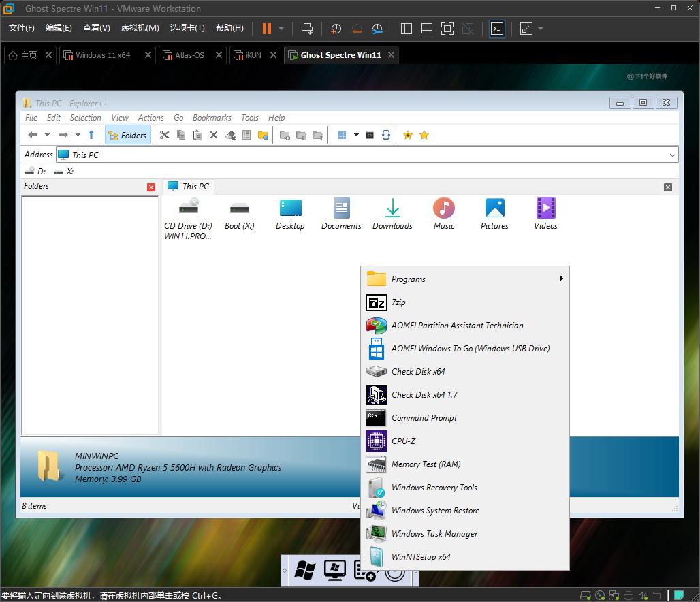Open the view mode dropdown beside the grid icon
700x602 pixels.
point(356,135)
